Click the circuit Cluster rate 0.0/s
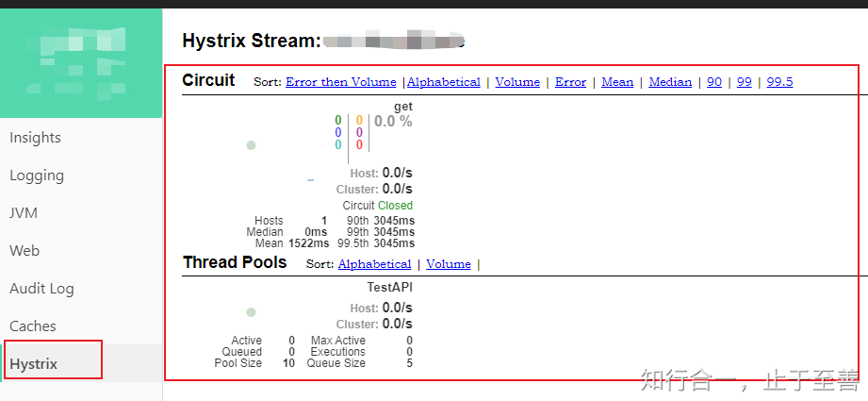Image resolution: width=868 pixels, height=401 pixels. click(398, 189)
